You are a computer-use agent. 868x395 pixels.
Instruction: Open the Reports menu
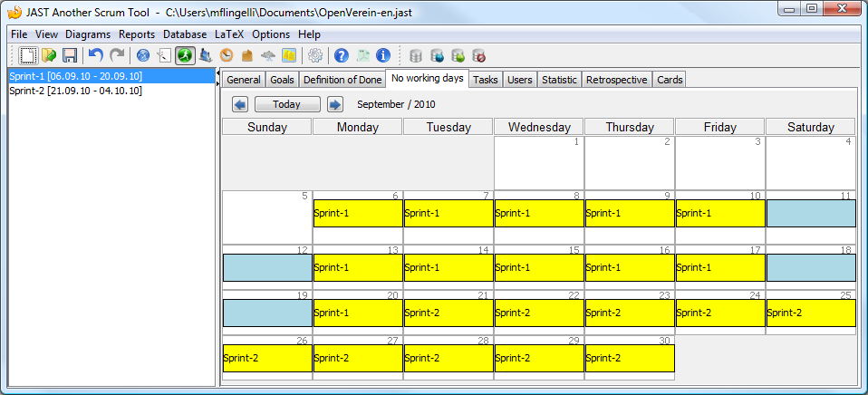pos(137,34)
